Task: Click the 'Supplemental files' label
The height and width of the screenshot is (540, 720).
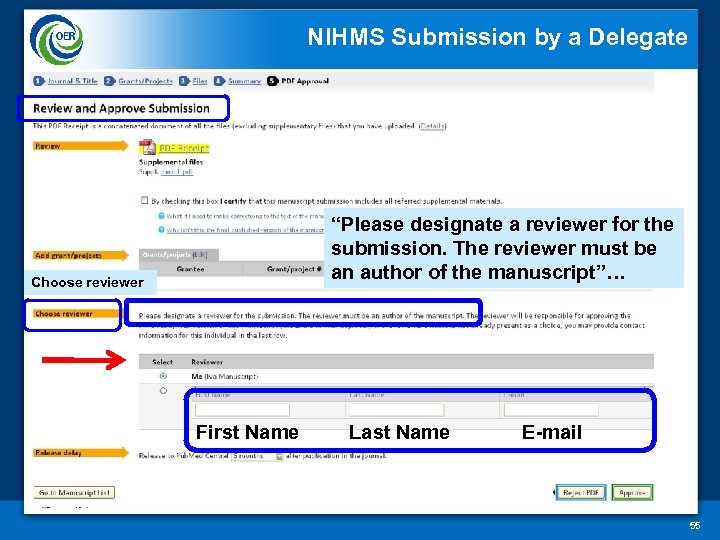Action: pos(171,162)
